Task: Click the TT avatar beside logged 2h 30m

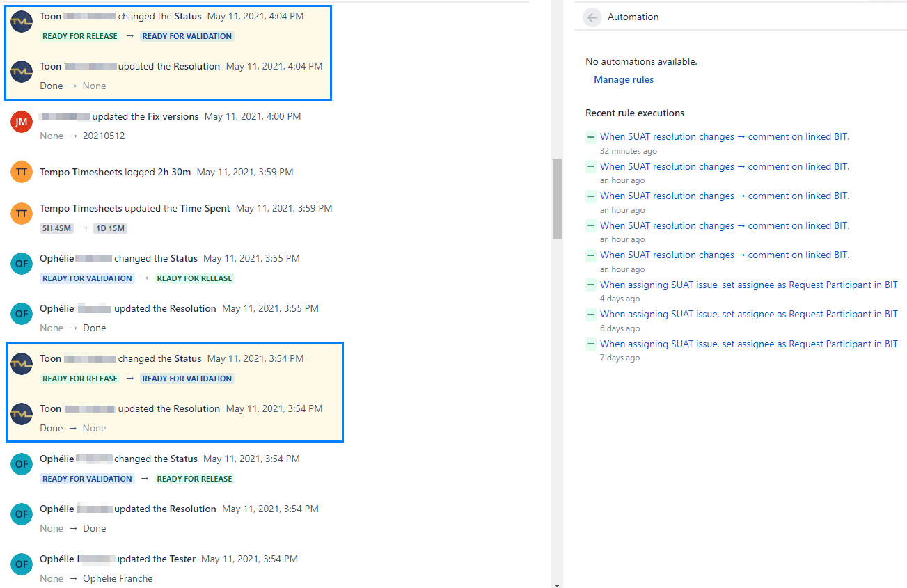Action: (22, 172)
